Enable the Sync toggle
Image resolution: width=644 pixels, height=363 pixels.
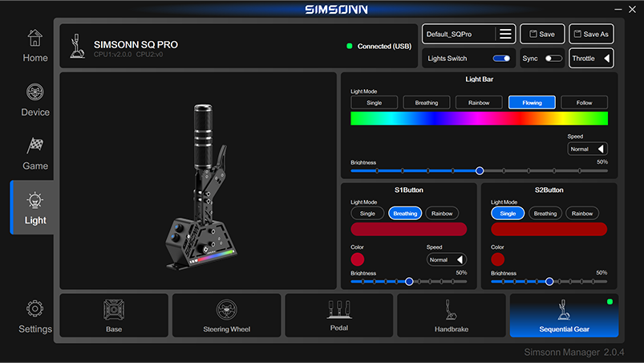[x=553, y=59]
